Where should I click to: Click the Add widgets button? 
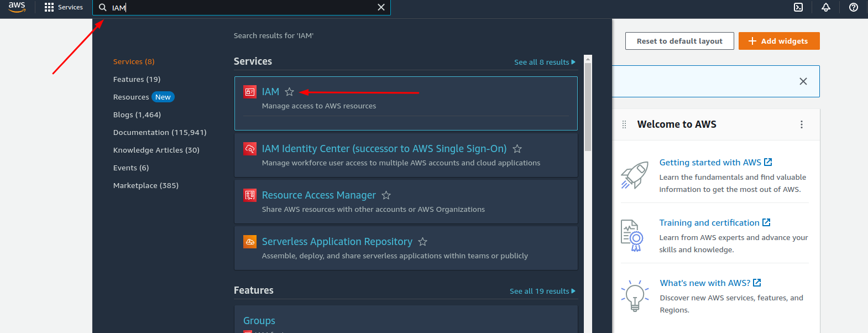(778, 41)
